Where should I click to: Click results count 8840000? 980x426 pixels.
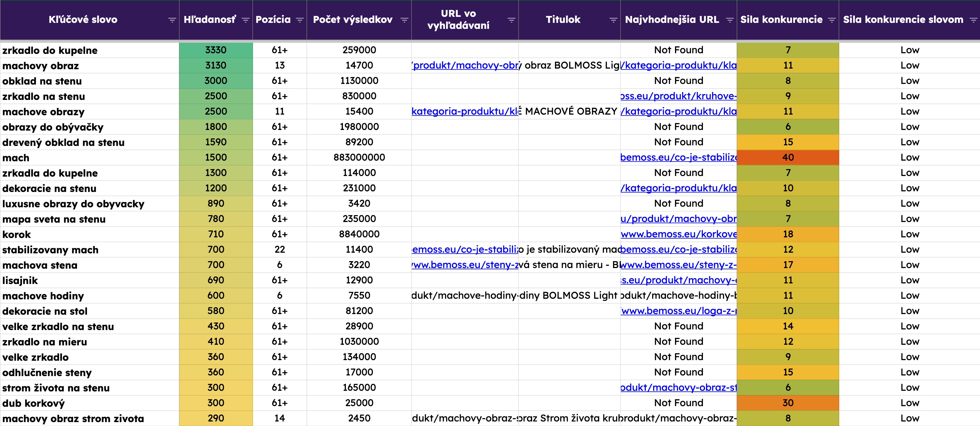tap(359, 234)
